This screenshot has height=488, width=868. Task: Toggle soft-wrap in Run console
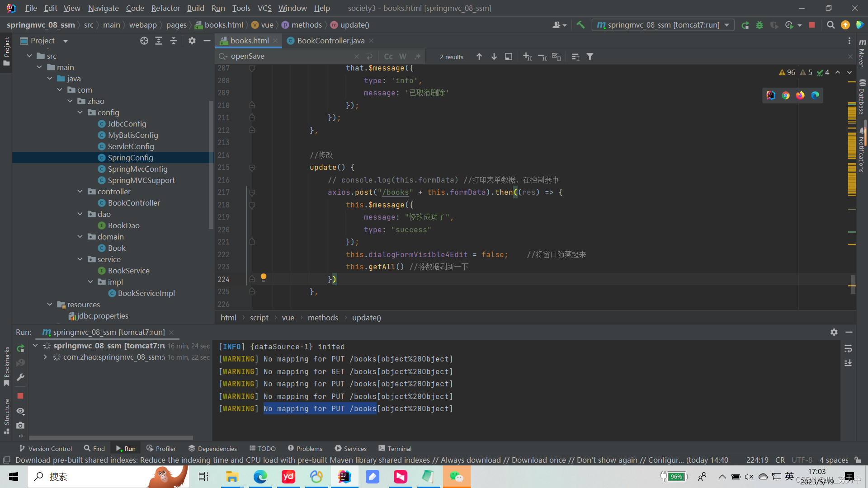[848, 349]
